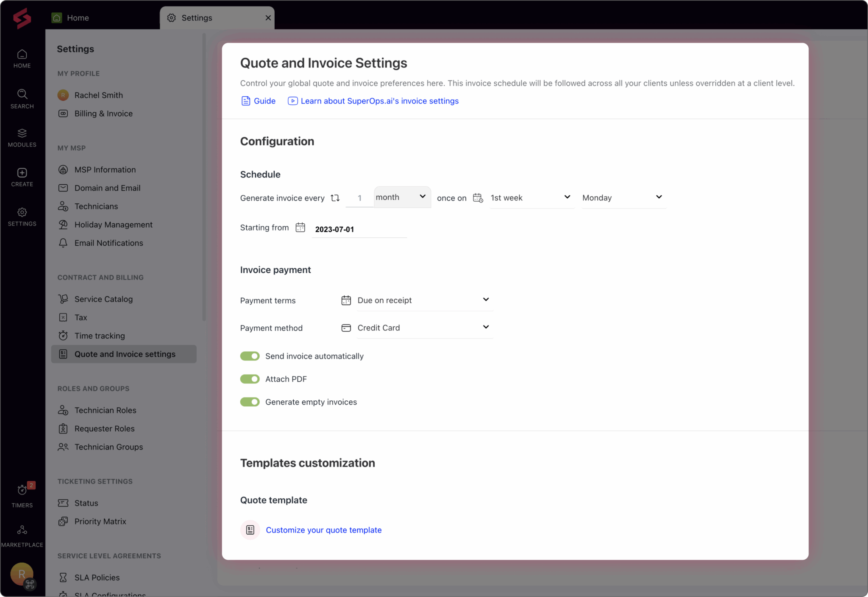Click the quote template round icon
The height and width of the screenshot is (597, 868).
click(250, 530)
